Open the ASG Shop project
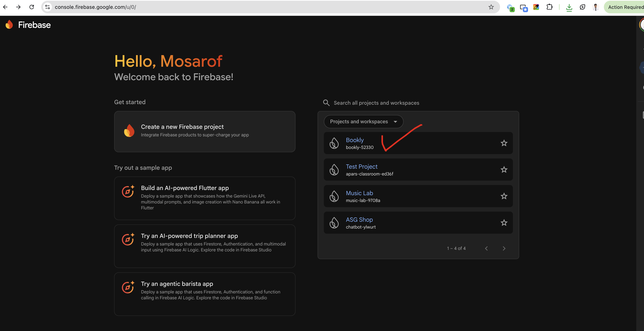 (x=359, y=219)
